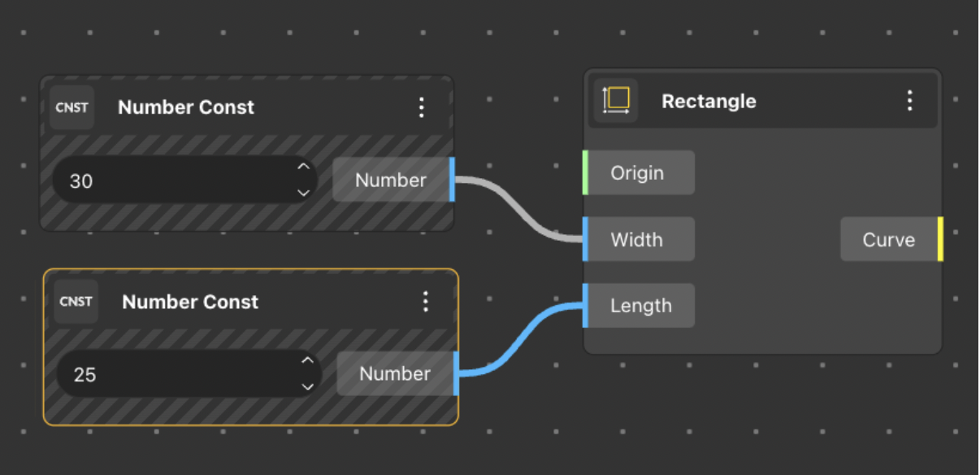980x475 pixels.
Task: Open the three-dot menu on the 30 Number Const node
Action: click(421, 107)
